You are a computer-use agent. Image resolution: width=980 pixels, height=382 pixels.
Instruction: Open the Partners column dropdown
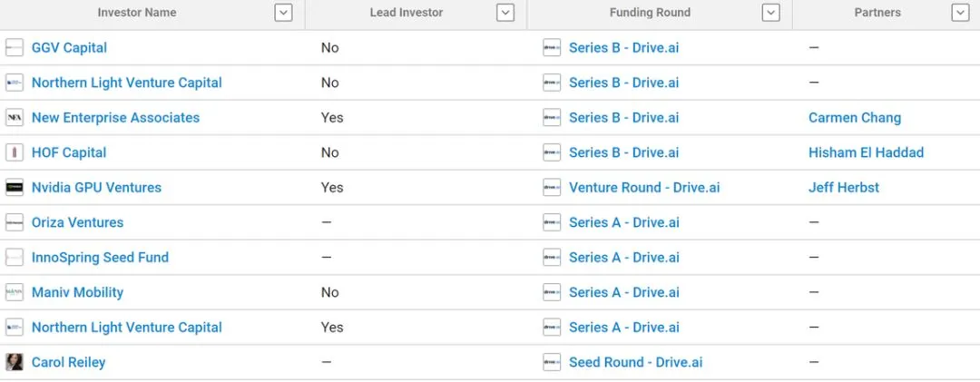pyautogui.click(x=960, y=13)
